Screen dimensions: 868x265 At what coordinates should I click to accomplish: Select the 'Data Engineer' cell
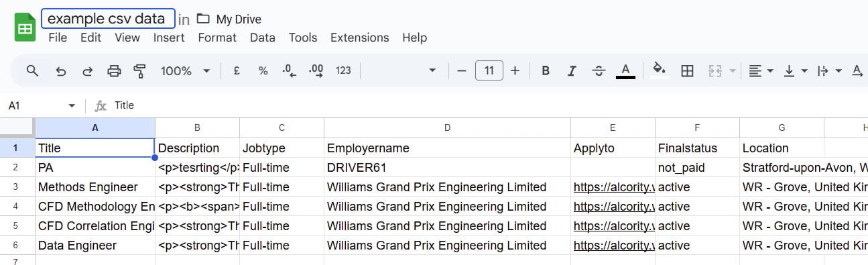tap(95, 246)
